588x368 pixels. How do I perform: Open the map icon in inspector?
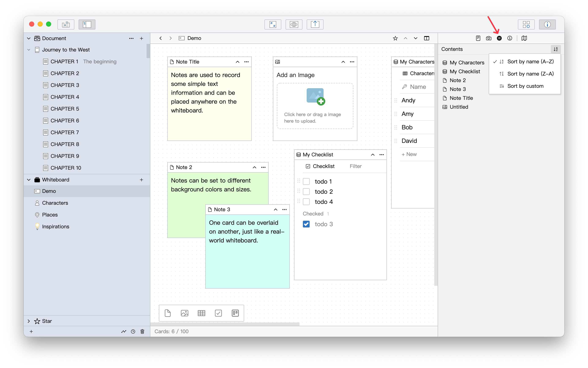tap(524, 38)
